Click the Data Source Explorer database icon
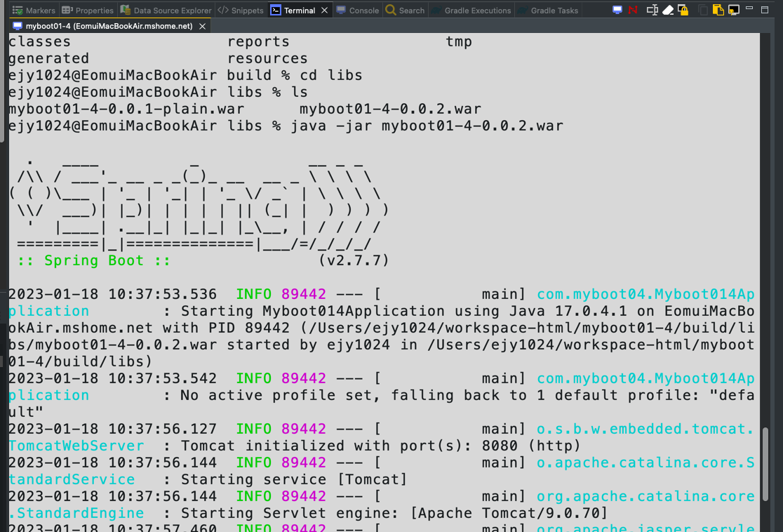This screenshot has height=532, width=783. point(126,10)
